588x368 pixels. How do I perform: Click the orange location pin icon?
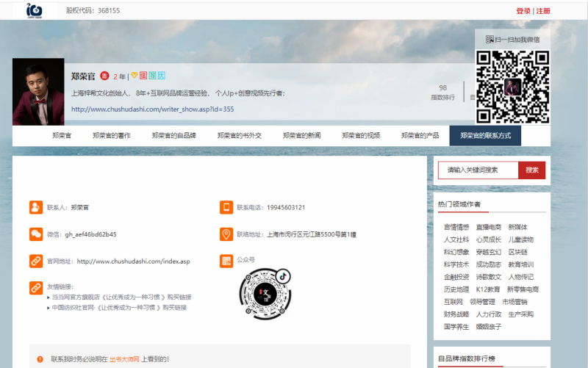click(226, 234)
